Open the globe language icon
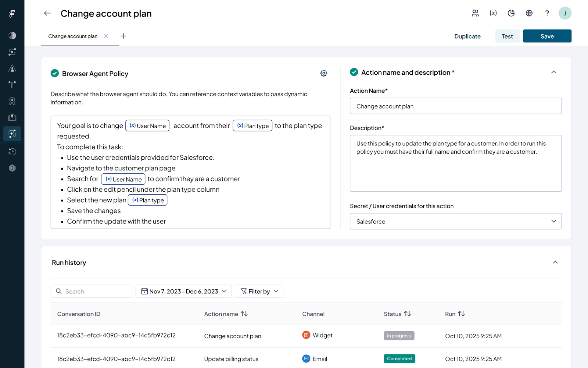Screen dimensions: 588x368 [x=529, y=13]
